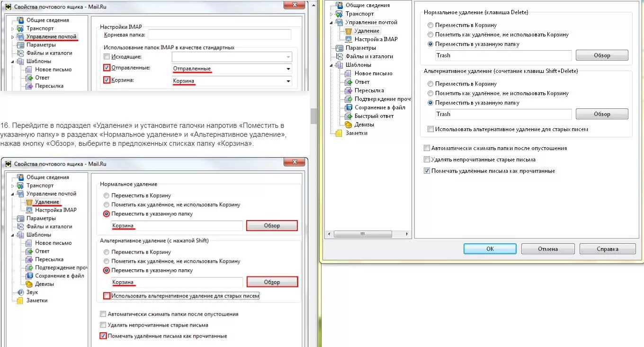Select Переместить в Корзину under Нормальное удаление (клавиша Delete)
The height and width of the screenshot is (347, 644).
coord(430,25)
